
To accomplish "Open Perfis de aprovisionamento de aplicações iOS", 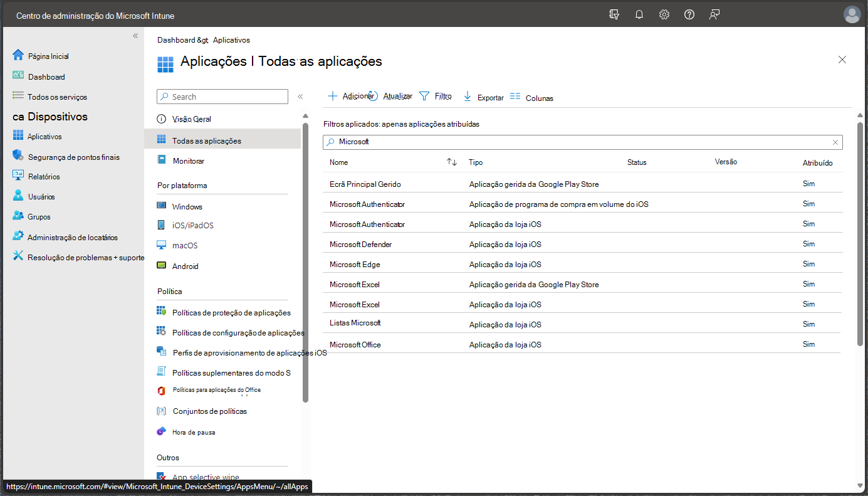I will point(249,352).
